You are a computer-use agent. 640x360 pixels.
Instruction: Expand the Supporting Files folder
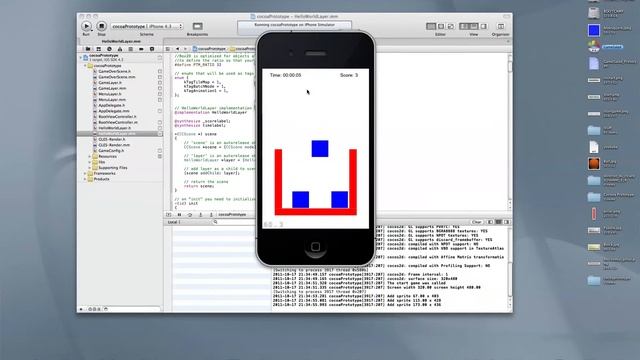click(90, 168)
